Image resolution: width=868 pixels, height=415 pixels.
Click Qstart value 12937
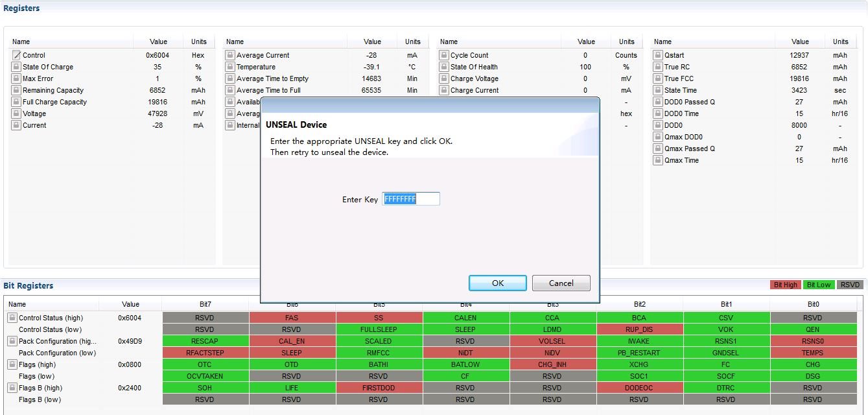[x=800, y=55]
